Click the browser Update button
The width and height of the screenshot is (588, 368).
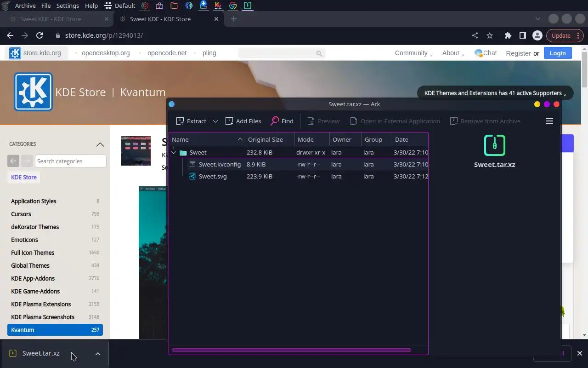tap(561, 35)
